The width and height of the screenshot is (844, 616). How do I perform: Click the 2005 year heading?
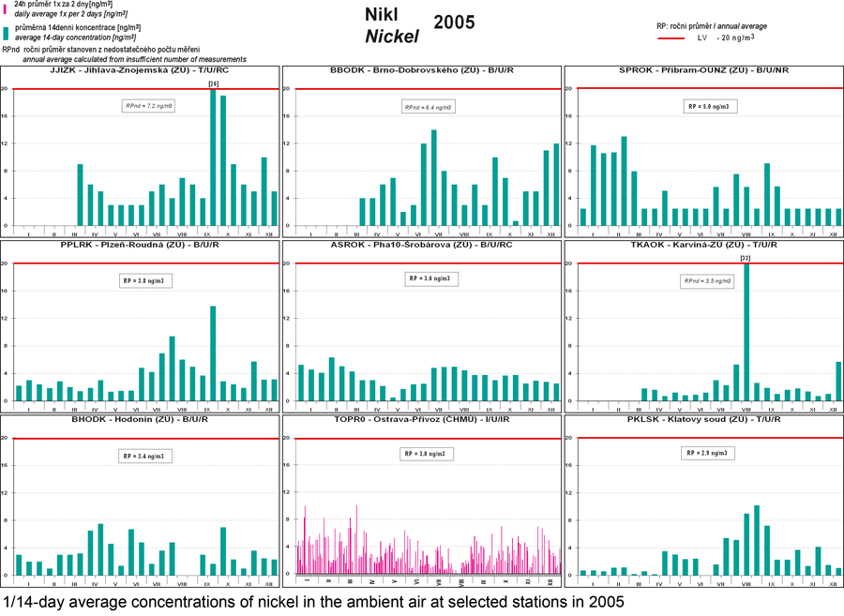tap(454, 23)
